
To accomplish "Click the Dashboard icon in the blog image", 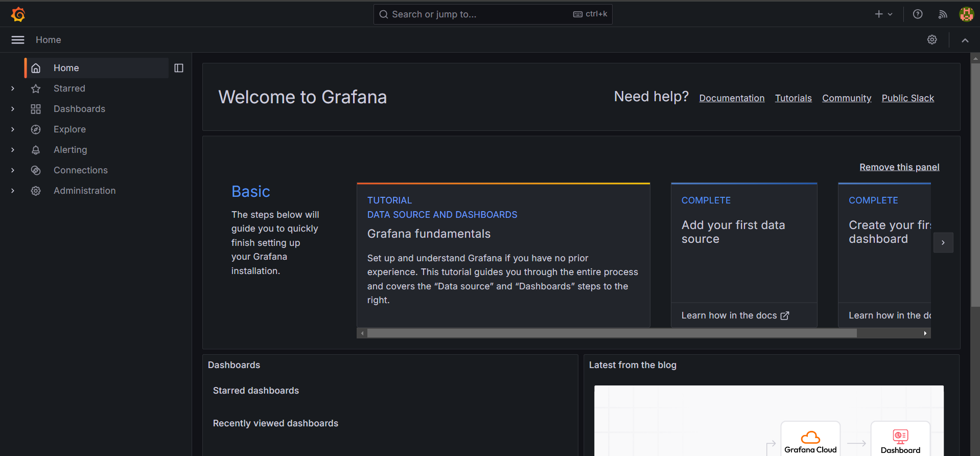I will point(900,436).
